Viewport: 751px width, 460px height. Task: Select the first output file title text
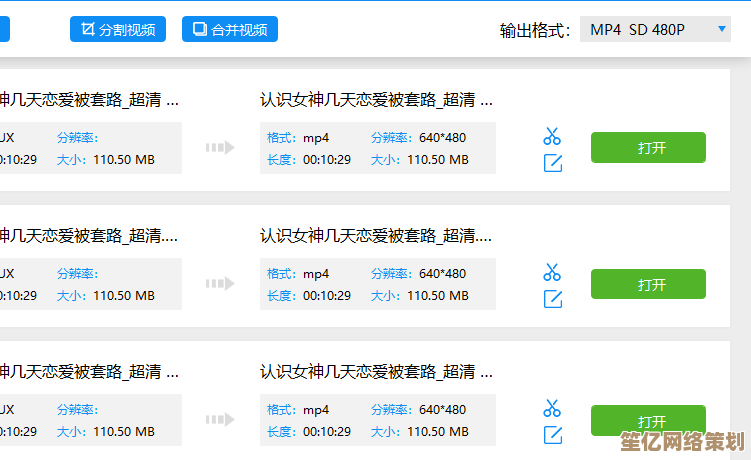point(376,100)
